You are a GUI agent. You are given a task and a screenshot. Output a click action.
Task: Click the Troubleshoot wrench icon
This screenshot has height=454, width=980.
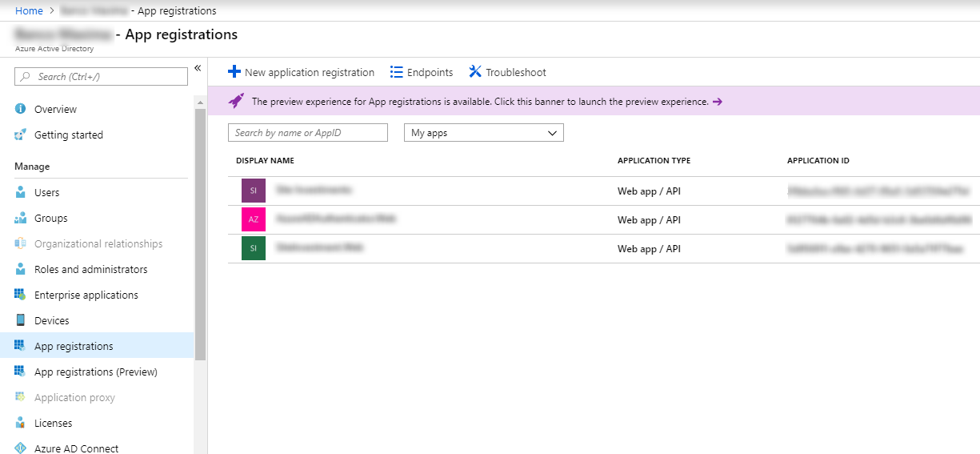[x=475, y=72]
